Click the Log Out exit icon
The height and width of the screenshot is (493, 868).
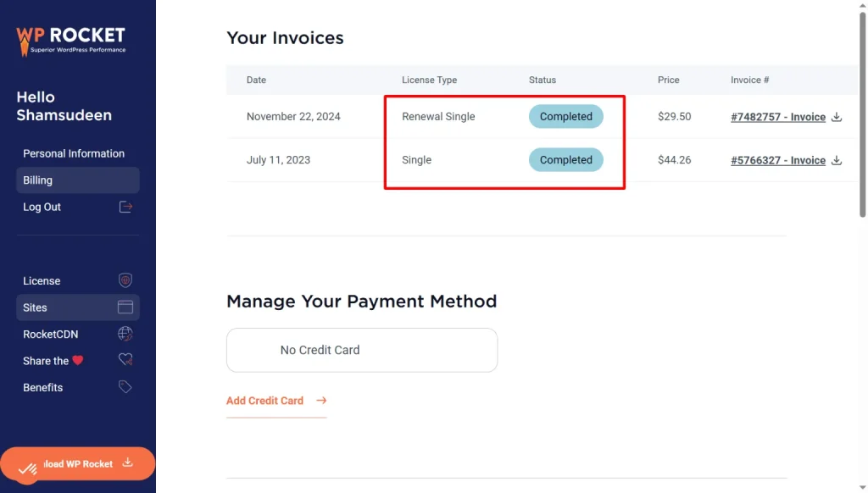(125, 206)
